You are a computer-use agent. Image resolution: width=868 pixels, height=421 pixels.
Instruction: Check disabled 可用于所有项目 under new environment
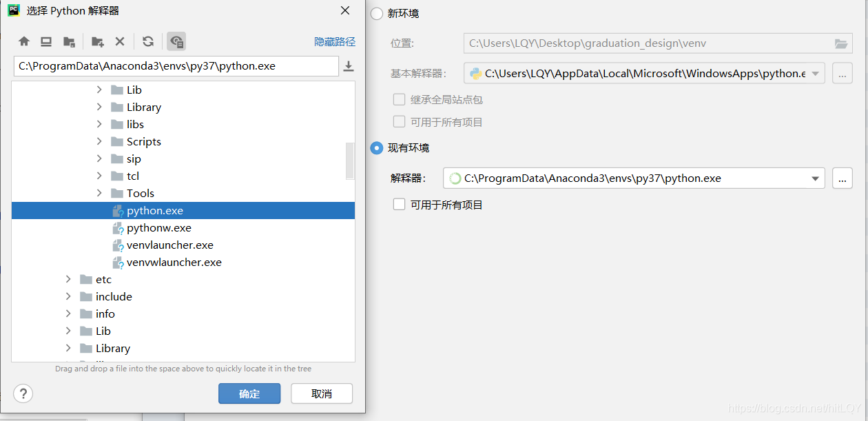click(x=399, y=122)
